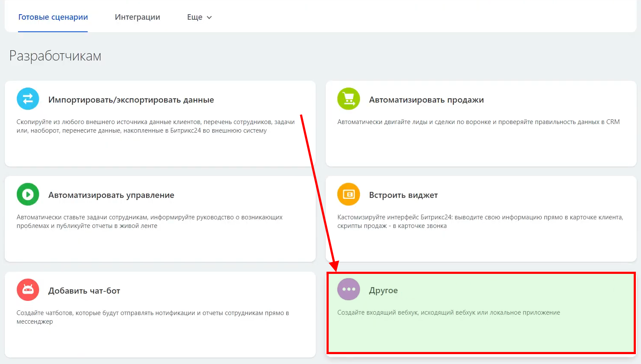Click the orange widget icon

[x=348, y=194]
